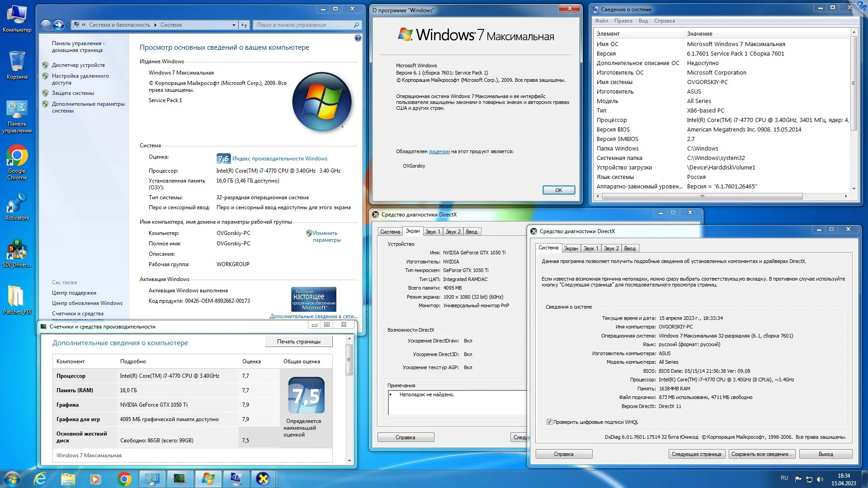Click the Internet Explorer taskbar icon
The width and height of the screenshot is (868, 488).
[x=41, y=479]
